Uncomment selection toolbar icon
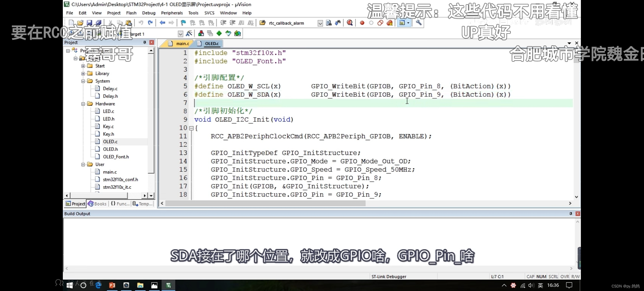The image size is (644, 291). pos(251,23)
